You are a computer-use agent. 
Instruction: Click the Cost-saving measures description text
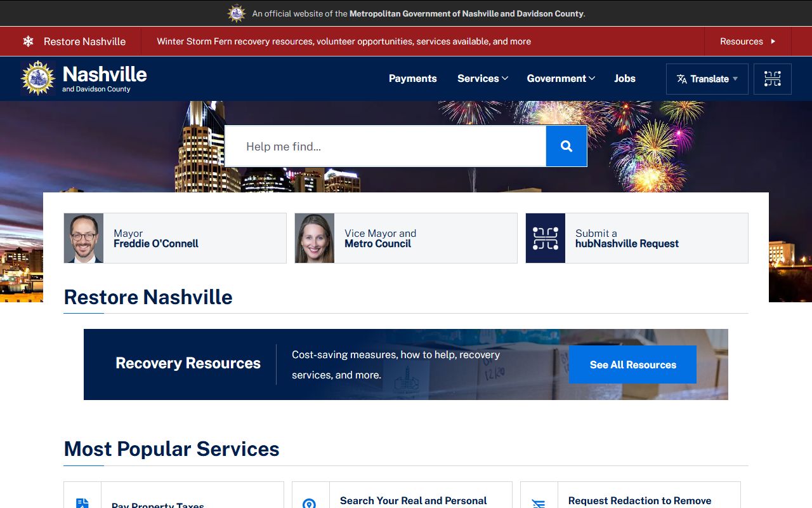[396, 364]
